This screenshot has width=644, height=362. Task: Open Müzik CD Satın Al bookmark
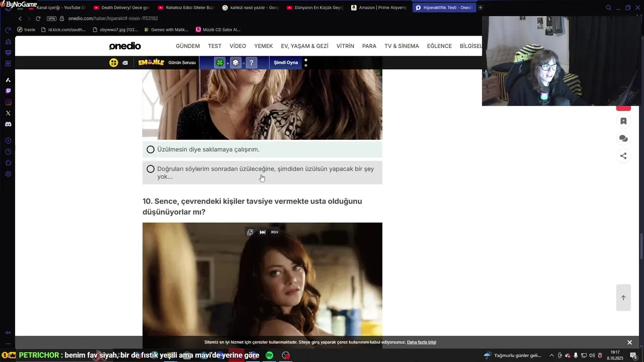pyautogui.click(x=218, y=30)
